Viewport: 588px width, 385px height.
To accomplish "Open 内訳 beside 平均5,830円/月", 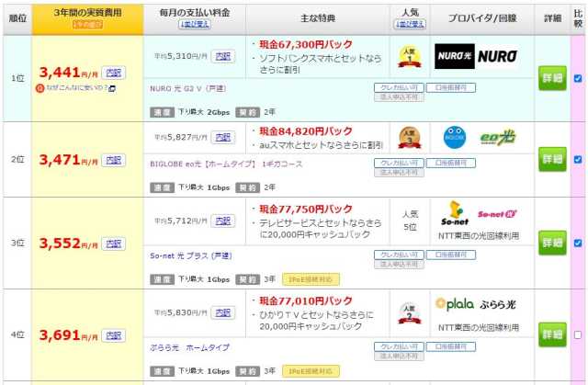I will tap(223, 312).
